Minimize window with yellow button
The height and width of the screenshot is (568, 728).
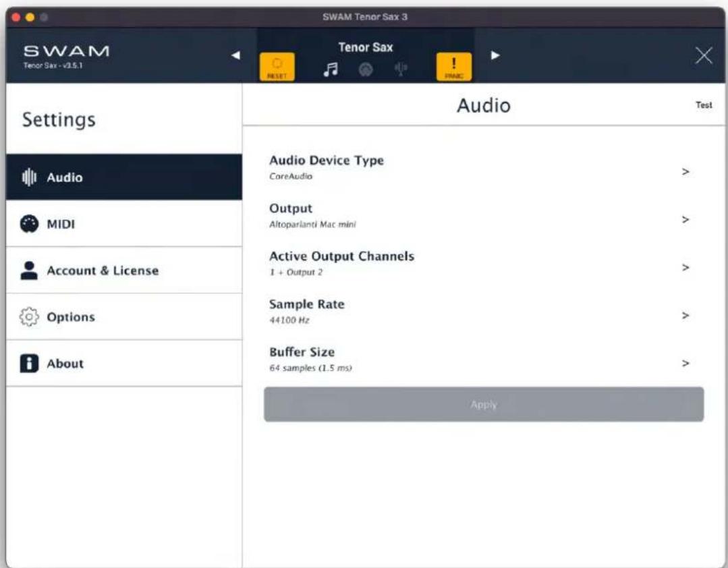click(30, 17)
